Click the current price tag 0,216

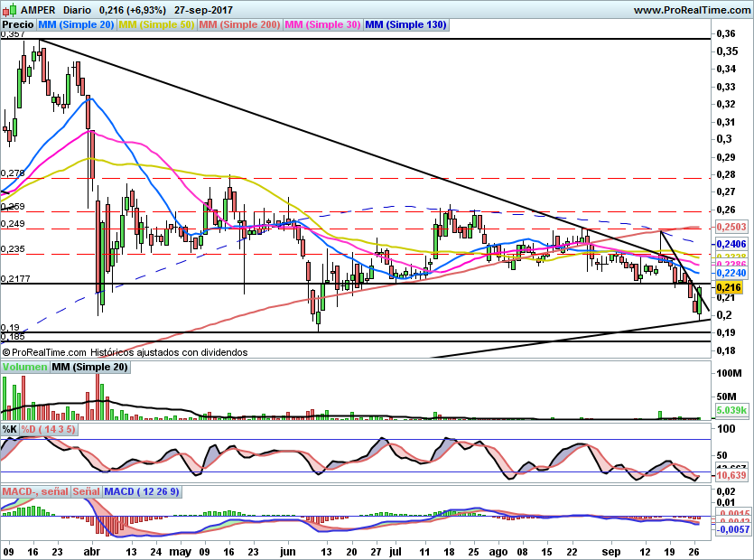pos(729,288)
